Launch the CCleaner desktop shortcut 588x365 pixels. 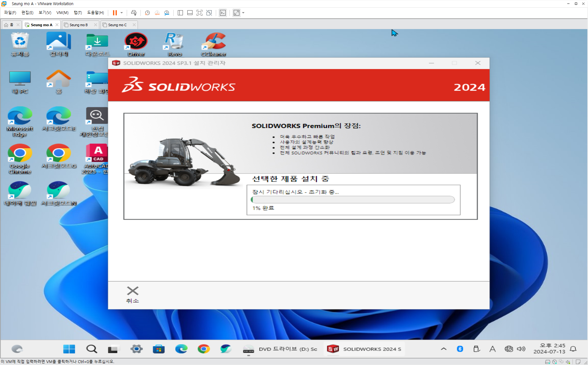pos(214,45)
